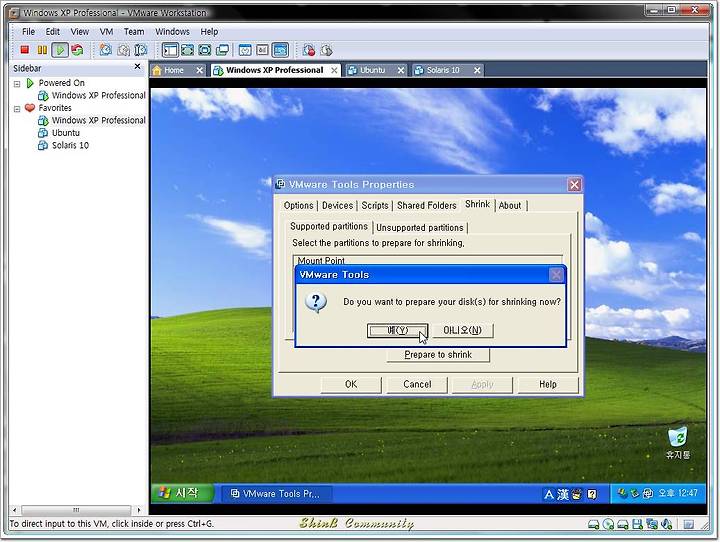Click No 아니오(N) in the VMware Tools prompt
Viewport: 720px width, 542px height.
[462, 330]
